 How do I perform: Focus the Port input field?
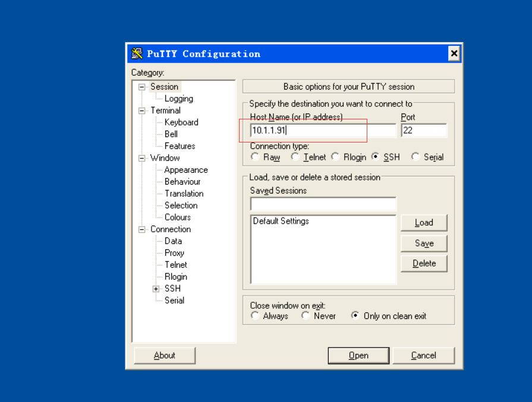[x=424, y=131]
